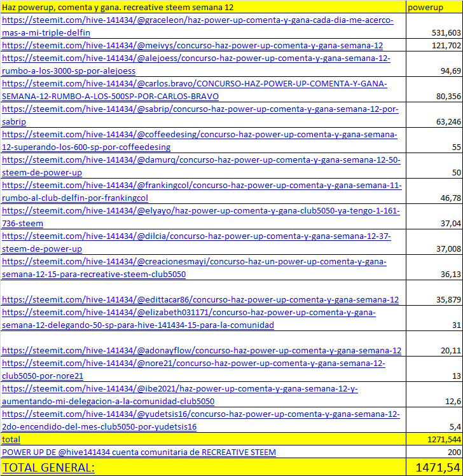Screen dimensions: 463x476
Task: Select the cell with value 13
Action: pos(434,369)
